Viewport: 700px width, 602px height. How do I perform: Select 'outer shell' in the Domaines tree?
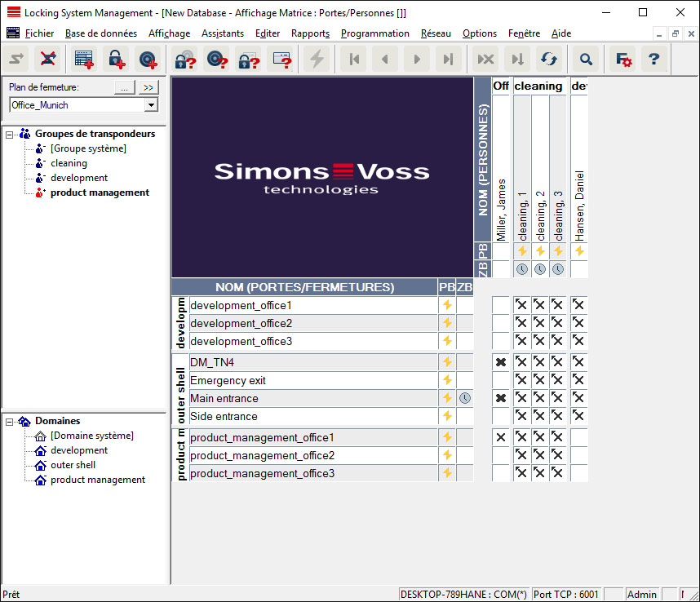tap(73, 465)
